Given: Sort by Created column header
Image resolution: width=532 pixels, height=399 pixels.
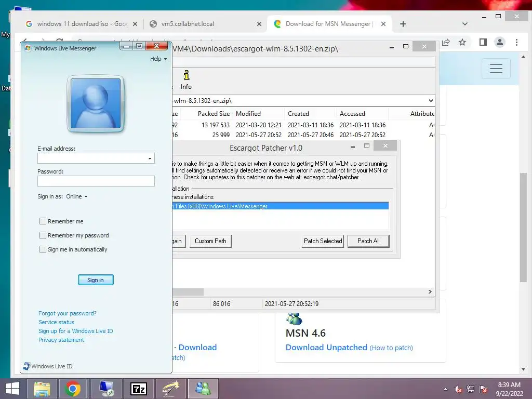Looking at the screenshot, I should (310, 114).
